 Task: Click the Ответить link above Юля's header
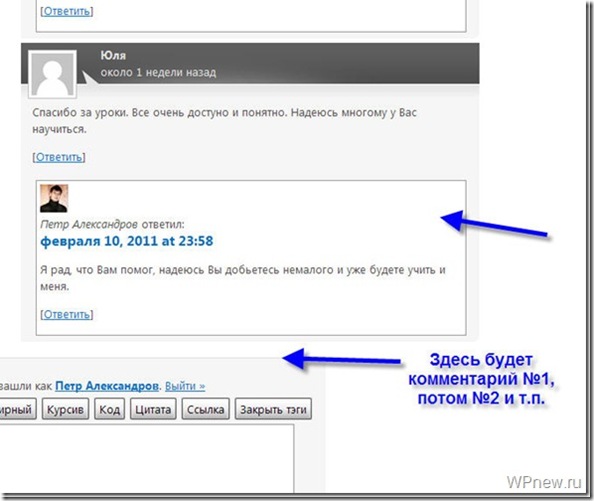coord(67,11)
